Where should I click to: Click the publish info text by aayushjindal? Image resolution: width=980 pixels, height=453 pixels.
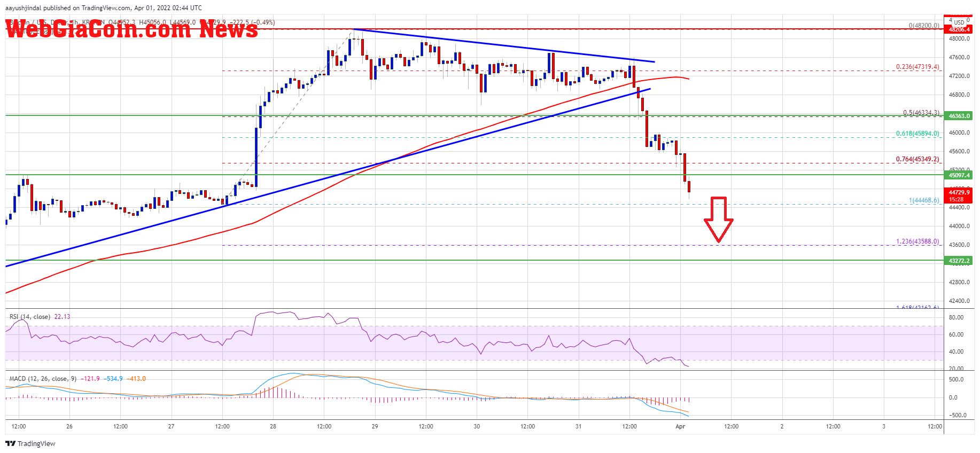click(x=104, y=8)
